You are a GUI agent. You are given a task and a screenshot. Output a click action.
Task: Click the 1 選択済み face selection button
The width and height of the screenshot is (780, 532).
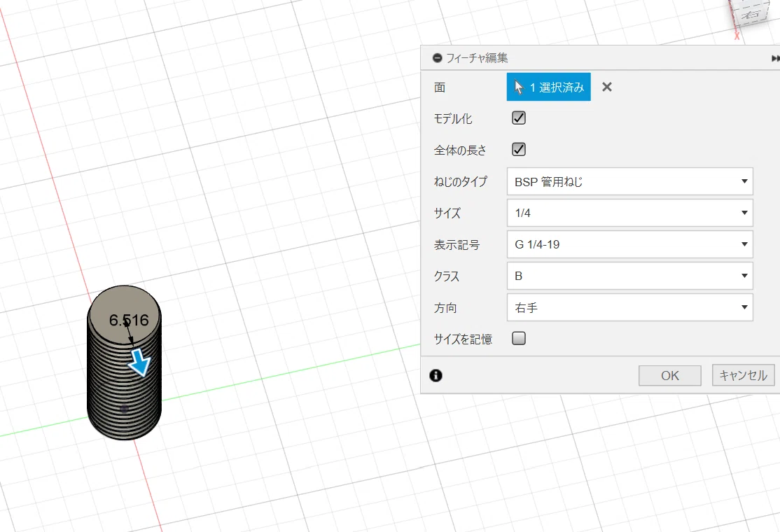[x=548, y=87]
